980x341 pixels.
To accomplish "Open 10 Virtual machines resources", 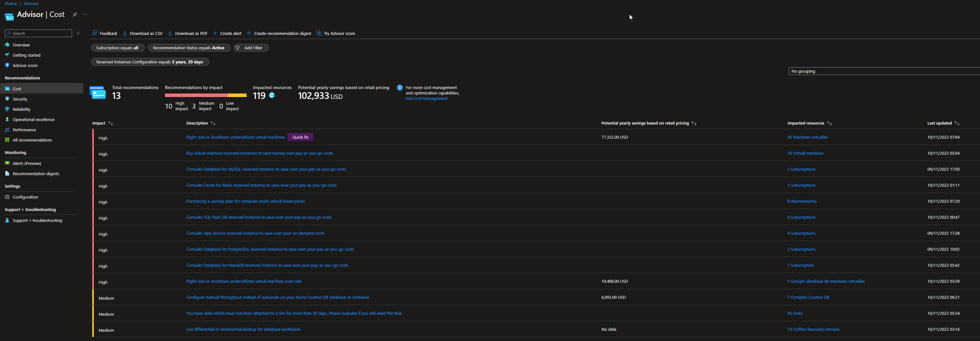I will pos(805,153).
